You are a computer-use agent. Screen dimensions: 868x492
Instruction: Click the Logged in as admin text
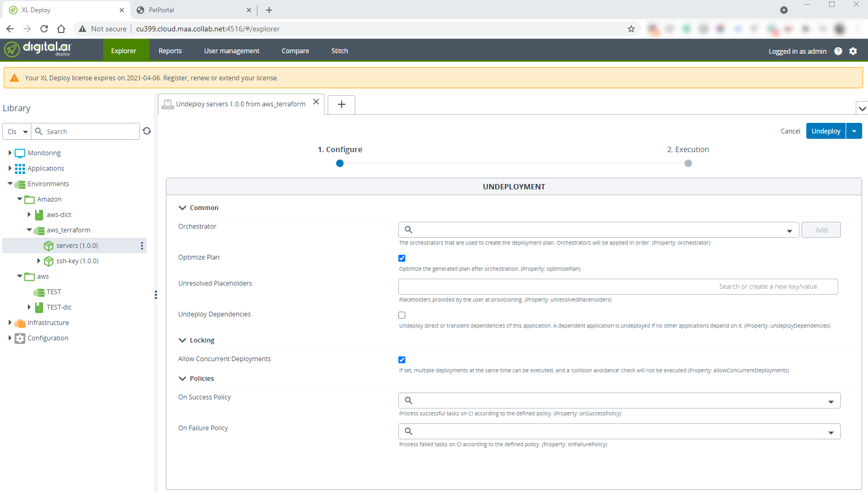[x=797, y=52]
